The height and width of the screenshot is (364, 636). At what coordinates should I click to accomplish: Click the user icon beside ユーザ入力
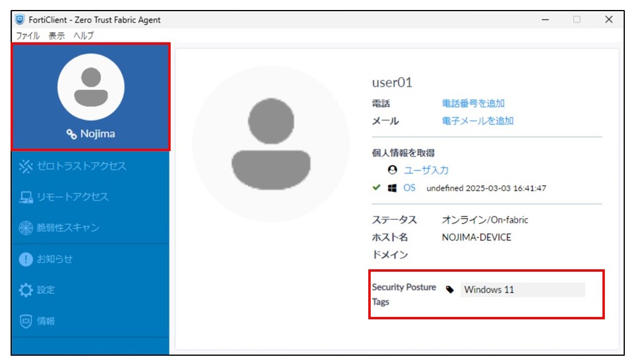[x=392, y=170]
